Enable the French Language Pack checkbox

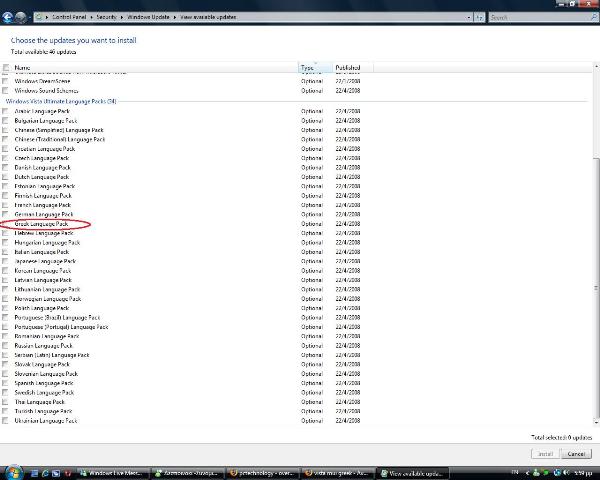click(x=5, y=205)
